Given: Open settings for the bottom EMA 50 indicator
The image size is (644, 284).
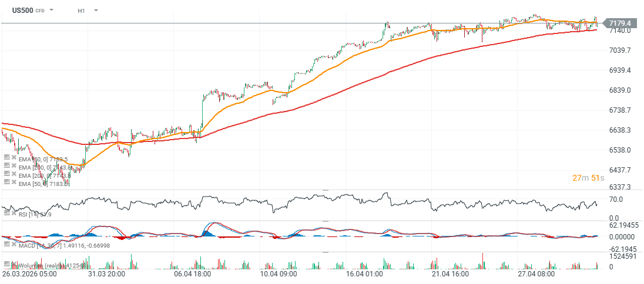Looking at the screenshot, I should pyautogui.click(x=6, y=183).
